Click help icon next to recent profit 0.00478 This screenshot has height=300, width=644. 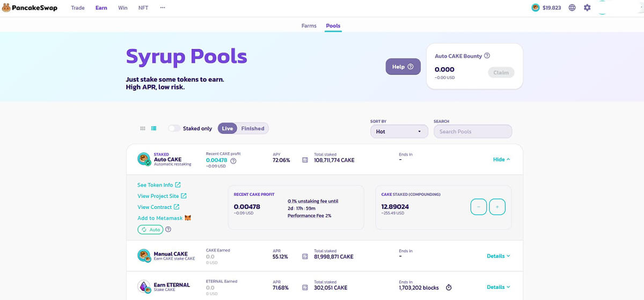233,160
